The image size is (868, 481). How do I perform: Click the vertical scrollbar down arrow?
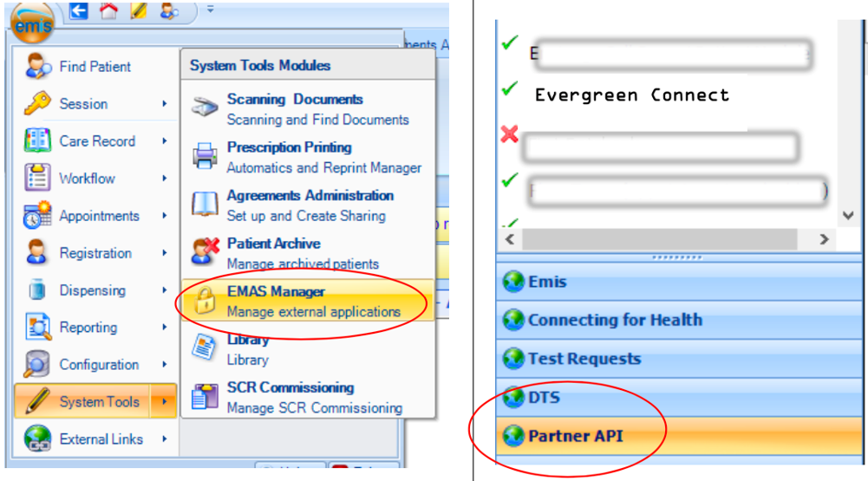848,215
